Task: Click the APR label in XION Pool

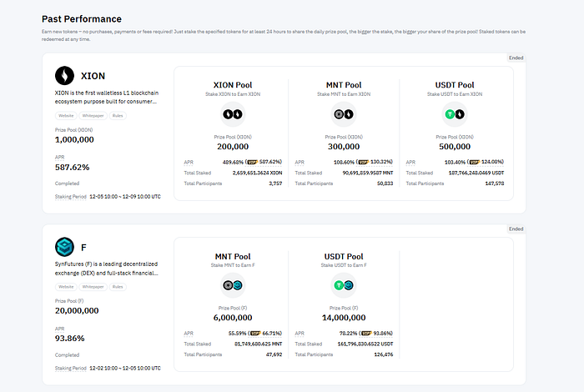Action: [189, 163]
